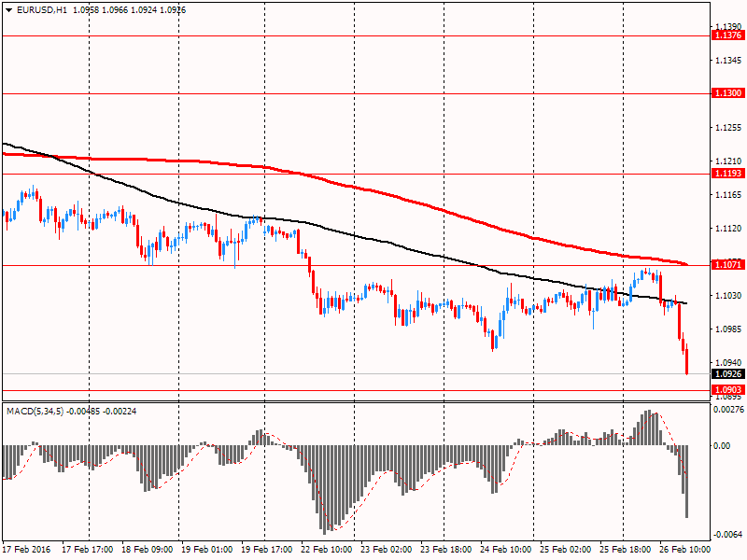
Task: Select the 19 Feb 17:00 time axis label
Action: click(267, 549)
